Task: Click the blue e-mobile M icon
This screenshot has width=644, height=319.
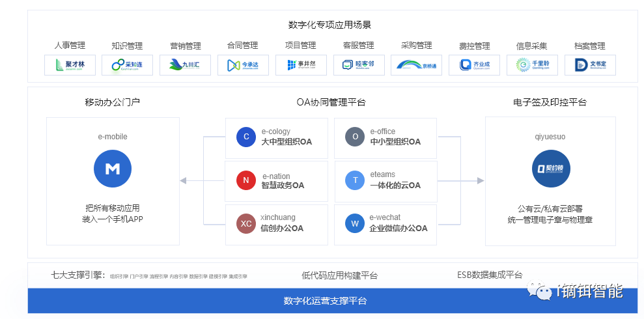Action: coord(113,169)
